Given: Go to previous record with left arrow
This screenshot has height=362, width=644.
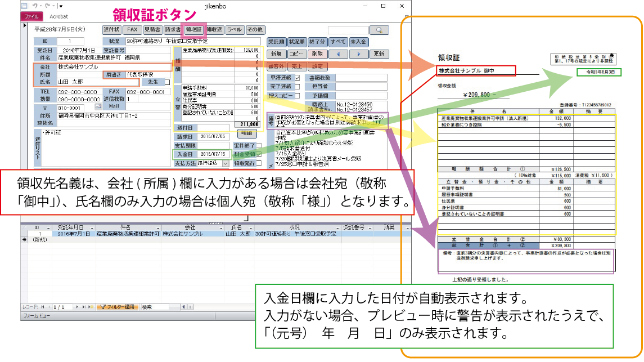Looking at the screenshot, I should coord(337,54).
